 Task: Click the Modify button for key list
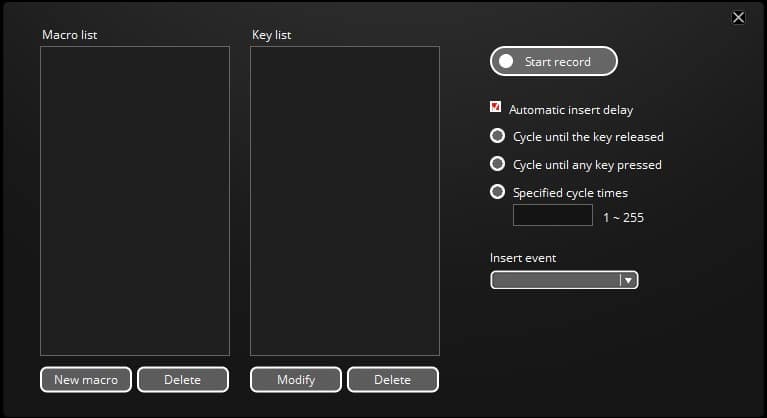pos(296,380)
